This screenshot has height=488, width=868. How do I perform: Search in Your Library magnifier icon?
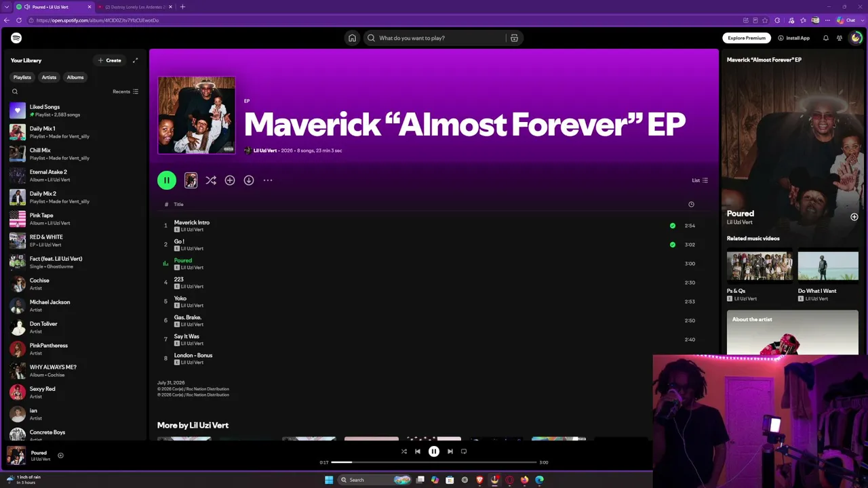(x=15, y=91)
